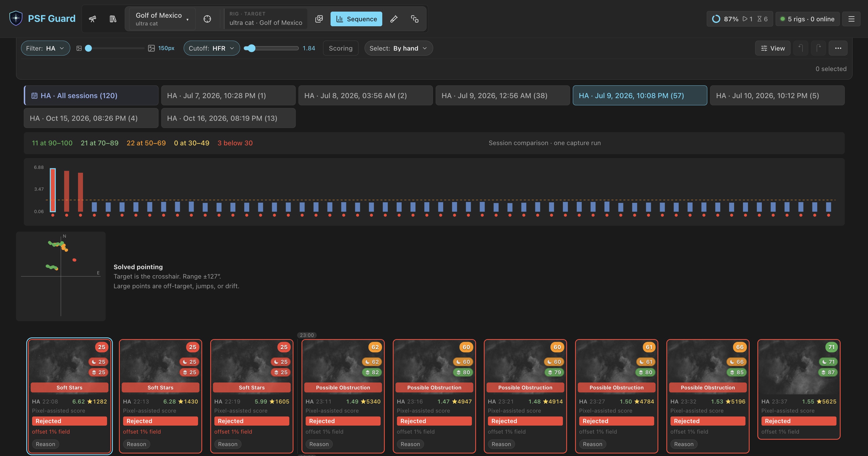Click the 5 rigs 0 online status
The width and height of the screenshot is (868, 456).
pos(807,19)
